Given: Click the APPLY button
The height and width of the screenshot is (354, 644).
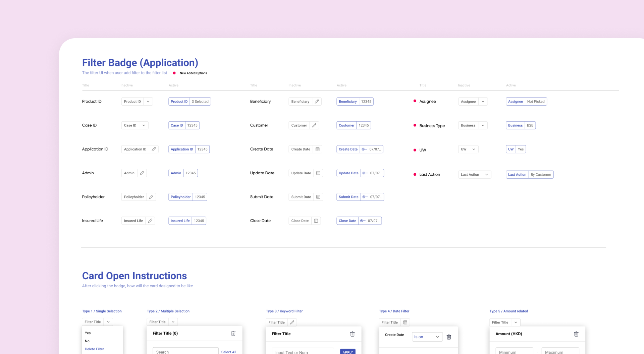Looking at the screenshot, I should click(x=347, y=351).
